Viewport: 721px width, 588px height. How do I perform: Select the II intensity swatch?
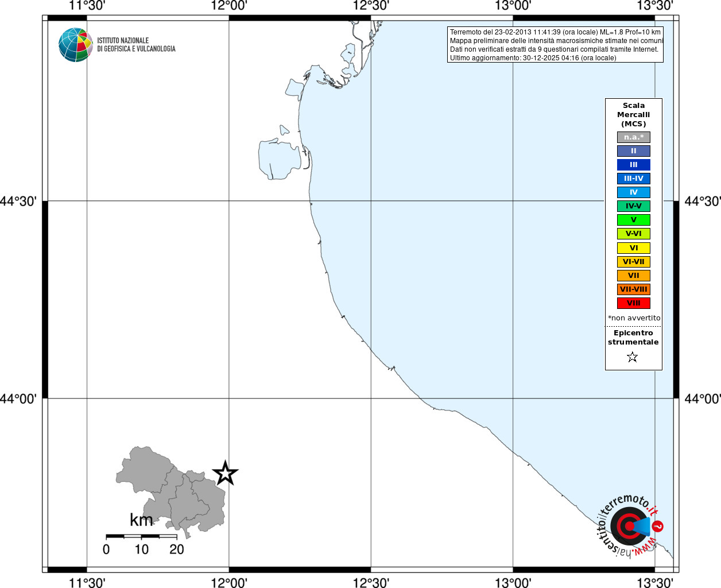click(634, 151)
